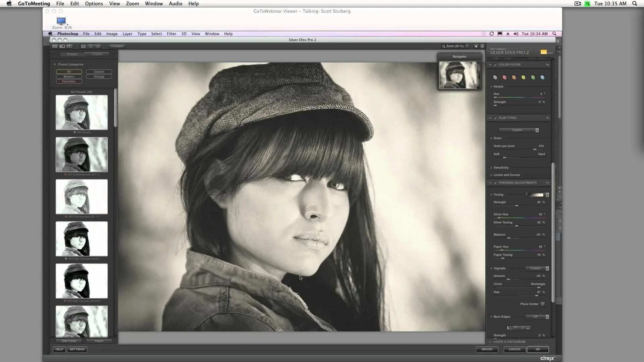Open Apple menu in the top bar
The height and width of the screenshot is (362, 644).
[x=9, y=4]
